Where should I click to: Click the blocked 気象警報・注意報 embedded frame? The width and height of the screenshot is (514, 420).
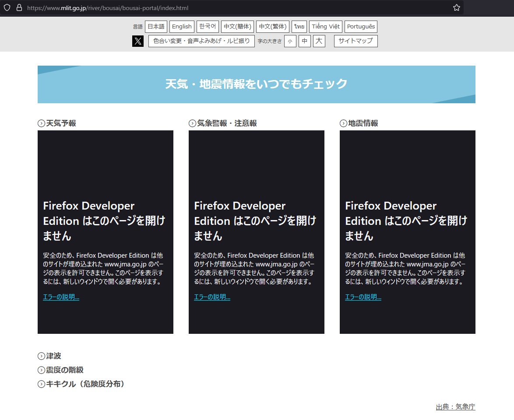[x=257, y=232]
